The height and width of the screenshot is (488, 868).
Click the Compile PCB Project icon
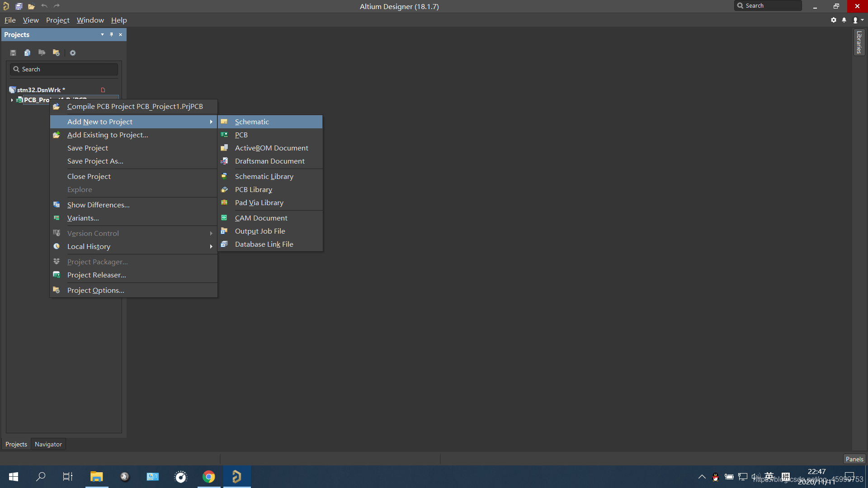tap(57, 107)
